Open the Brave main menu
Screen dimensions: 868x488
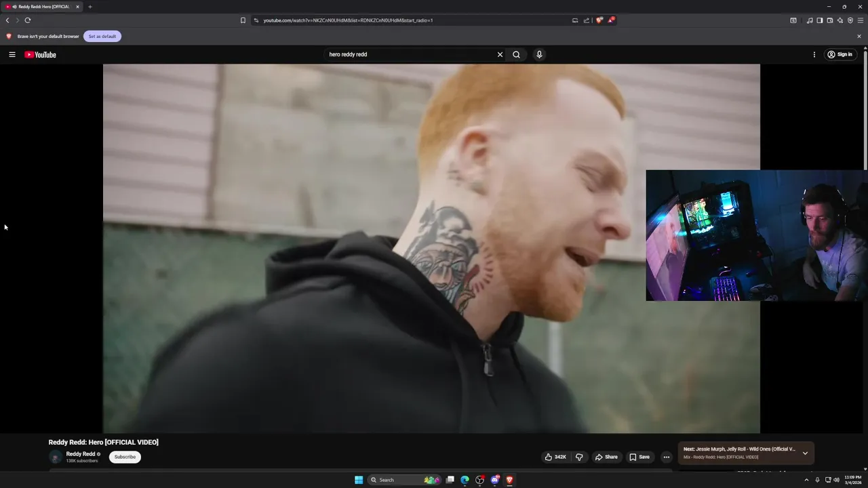pos(861,20)
